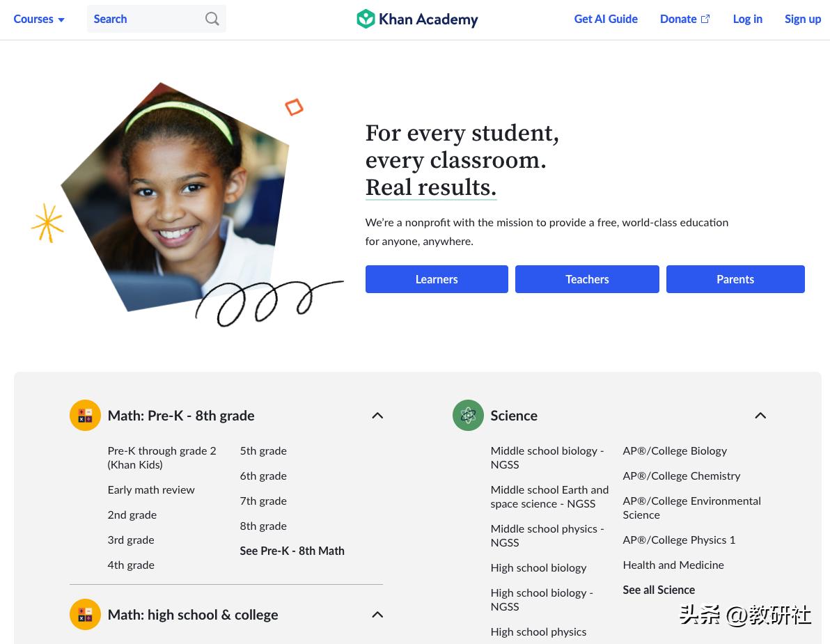Open the See Pre-K - 8th Math link
This screenshot has width=830, height=644.
click(292, 551)
